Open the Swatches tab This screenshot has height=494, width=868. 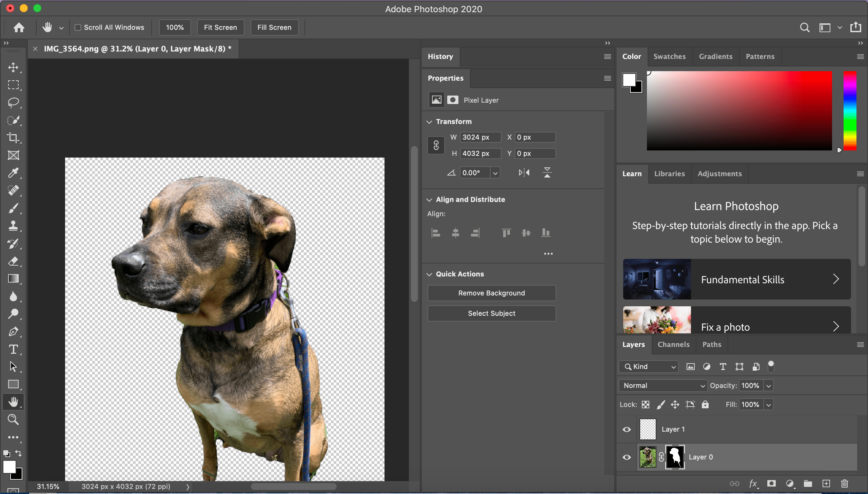669,56
